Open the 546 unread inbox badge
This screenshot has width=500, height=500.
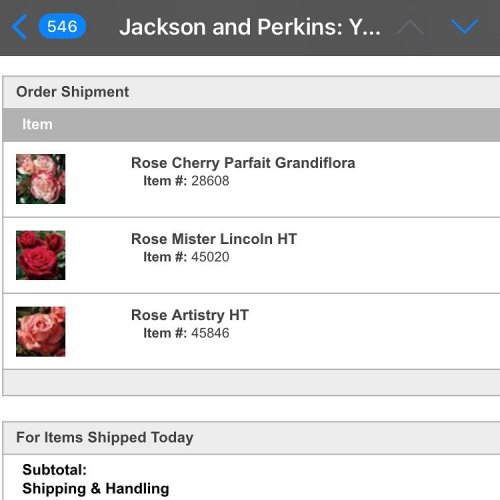62,27
